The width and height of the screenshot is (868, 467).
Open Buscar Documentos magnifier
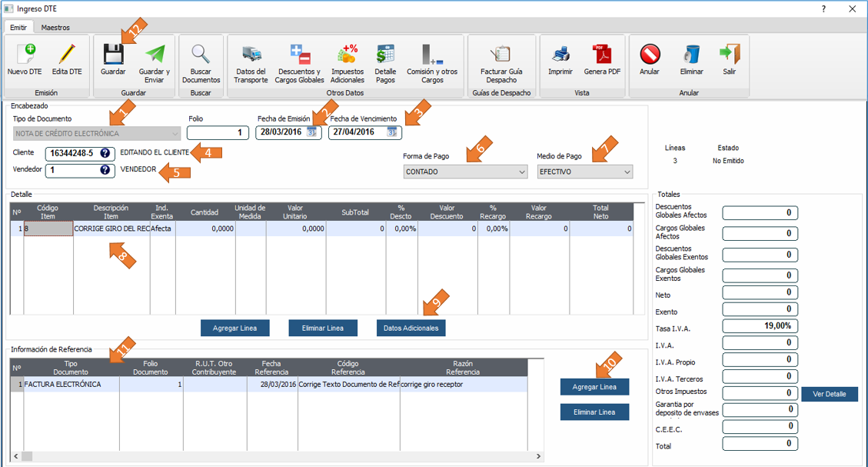201,55
